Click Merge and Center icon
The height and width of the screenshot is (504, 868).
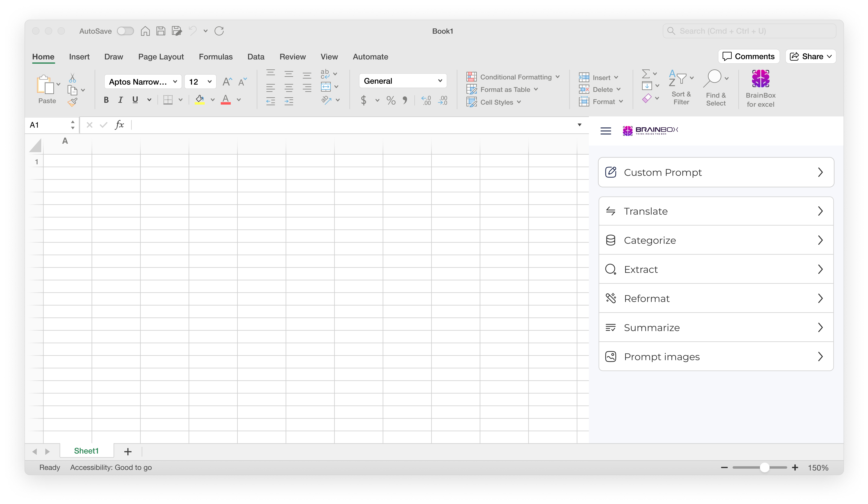point(326,86)
